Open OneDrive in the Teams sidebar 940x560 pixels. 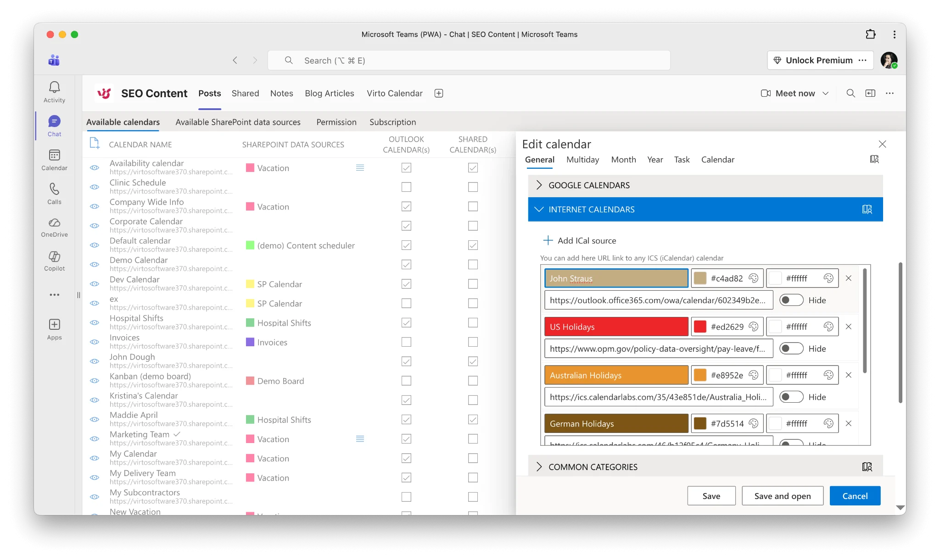pos(54,227)
